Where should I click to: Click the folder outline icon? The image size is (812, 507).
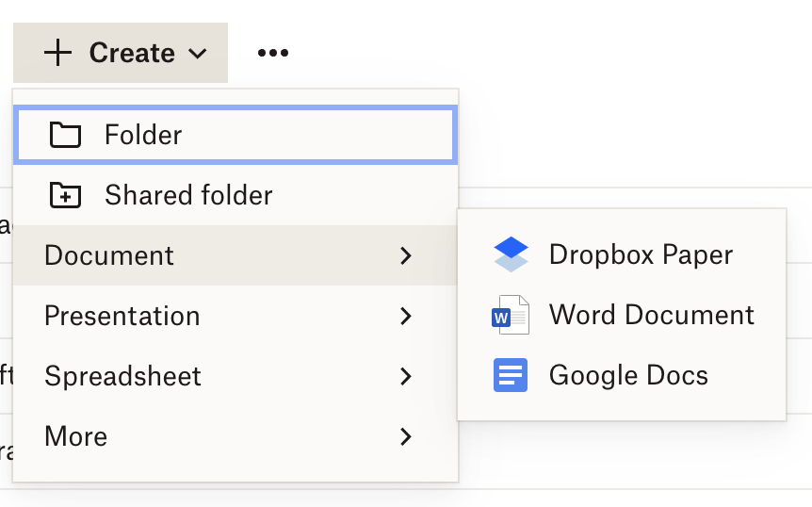pyautogui.click(x=65, y=135)
